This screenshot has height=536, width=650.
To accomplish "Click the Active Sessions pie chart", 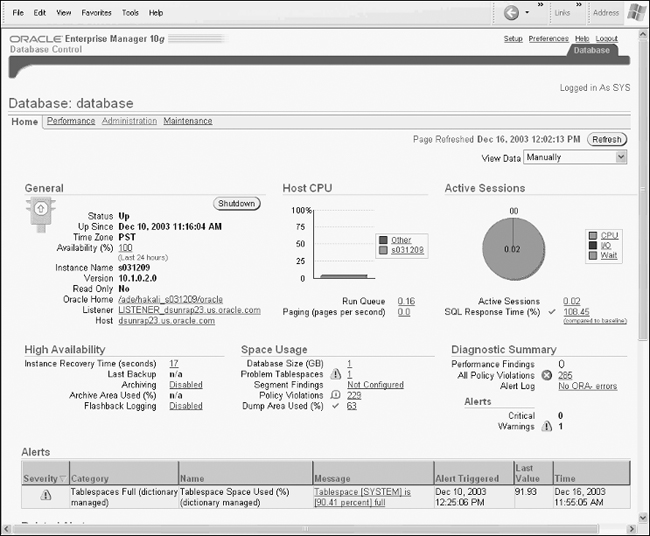I will pos(514,249).
